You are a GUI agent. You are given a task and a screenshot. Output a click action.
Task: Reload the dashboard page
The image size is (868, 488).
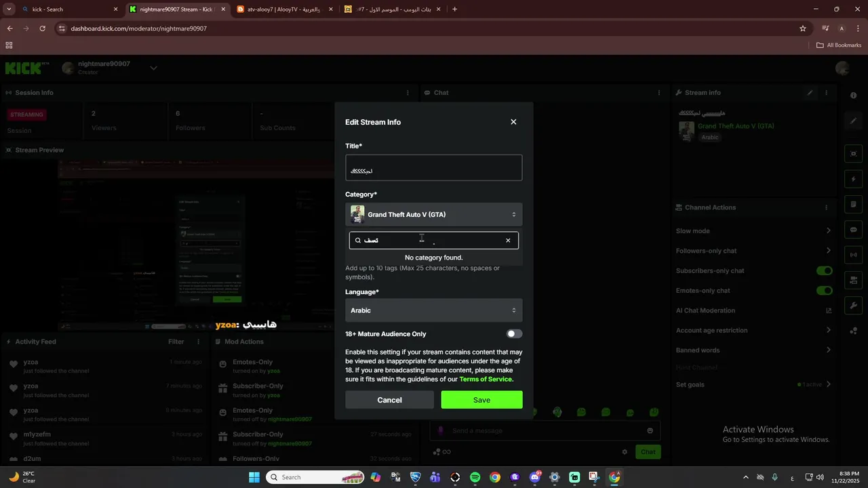pos(42,28)
